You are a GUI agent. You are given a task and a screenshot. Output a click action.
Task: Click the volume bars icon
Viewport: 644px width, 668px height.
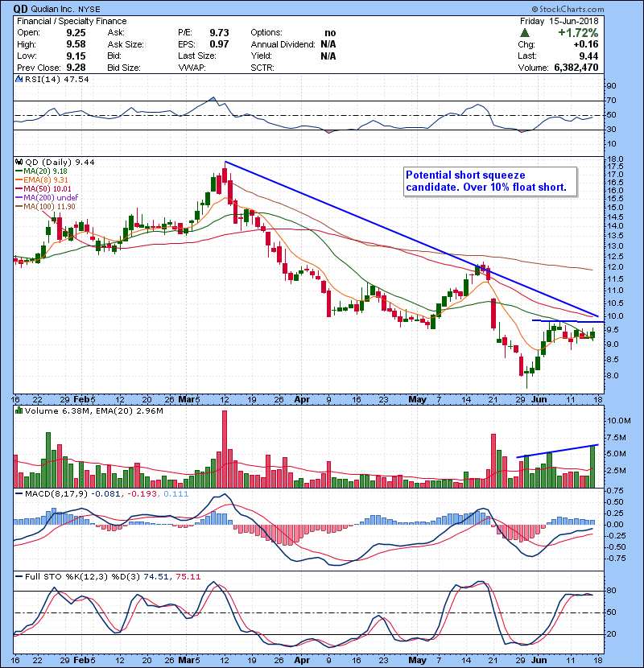[19, 410]
